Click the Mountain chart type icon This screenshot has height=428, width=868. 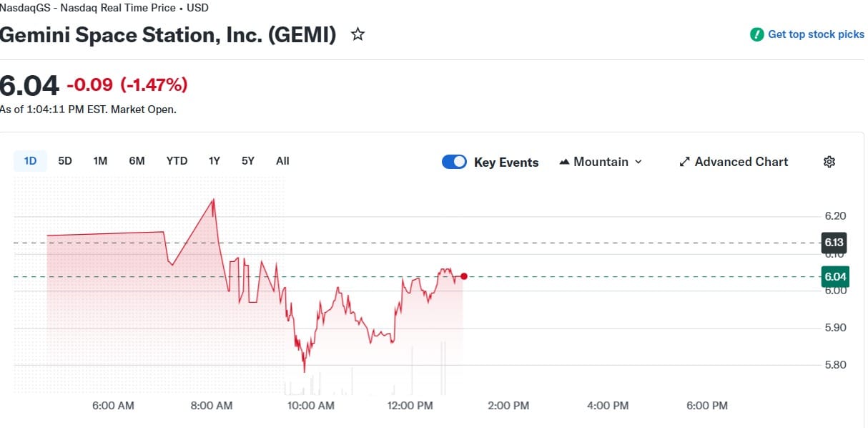click(x=565, y=162)
